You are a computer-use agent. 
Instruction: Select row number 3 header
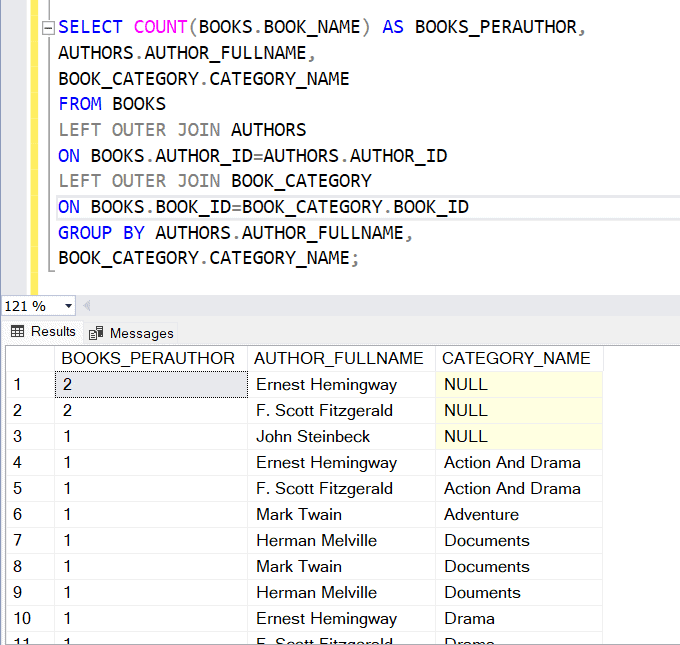[30, 436]
